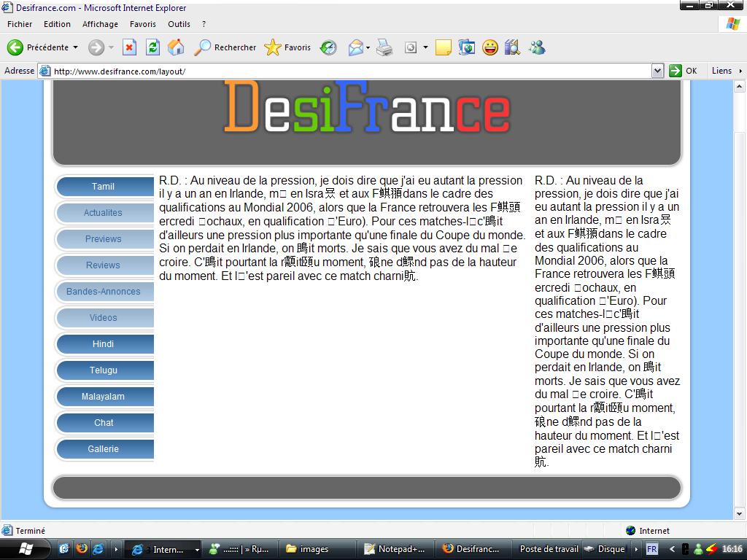This screenshot has width=747, height=560.
Task: Click the address bar URL field
Action: click(x=351, y=71)
